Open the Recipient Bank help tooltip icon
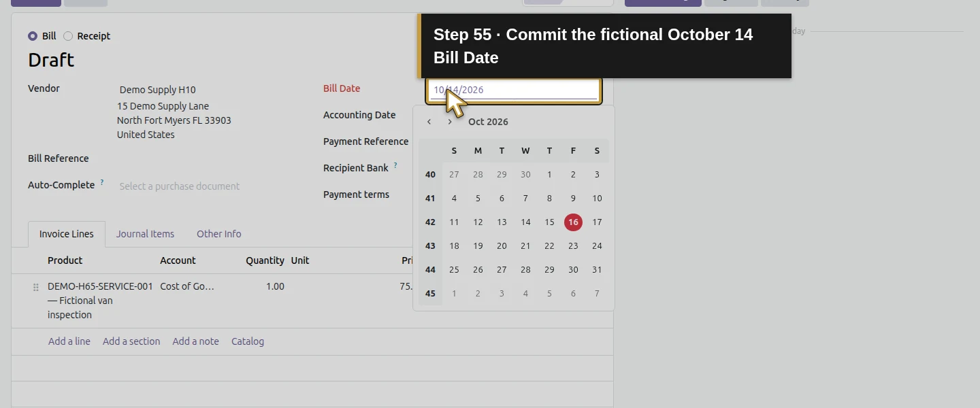Viewport: 980px width, 408px height. [395, 165]
